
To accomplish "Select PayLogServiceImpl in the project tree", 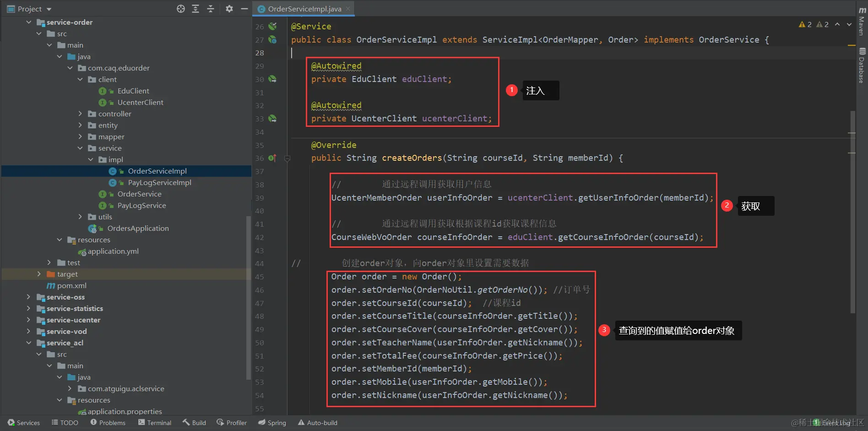I will (x=159, y=182).
